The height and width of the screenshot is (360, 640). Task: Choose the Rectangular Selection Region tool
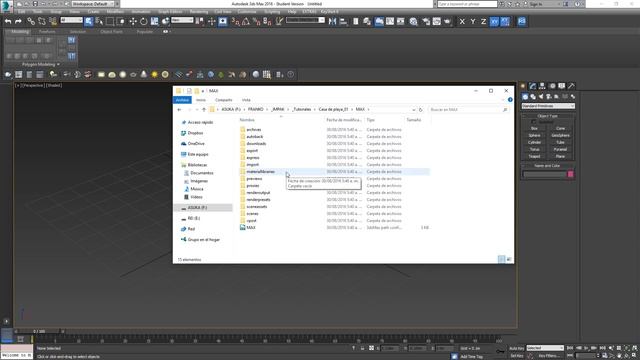(110, 21)
